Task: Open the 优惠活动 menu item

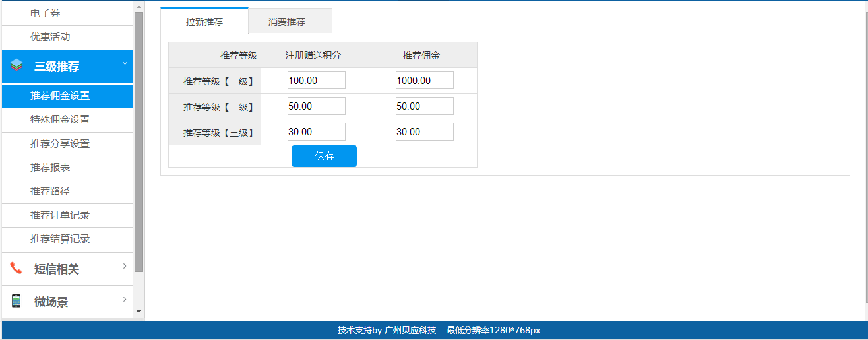Action: tap(67, 37)
